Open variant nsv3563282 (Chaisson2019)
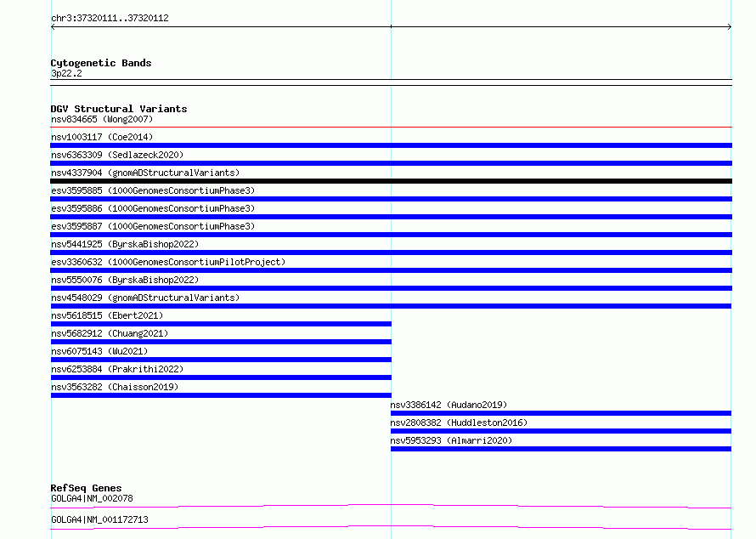 point(115,387)
